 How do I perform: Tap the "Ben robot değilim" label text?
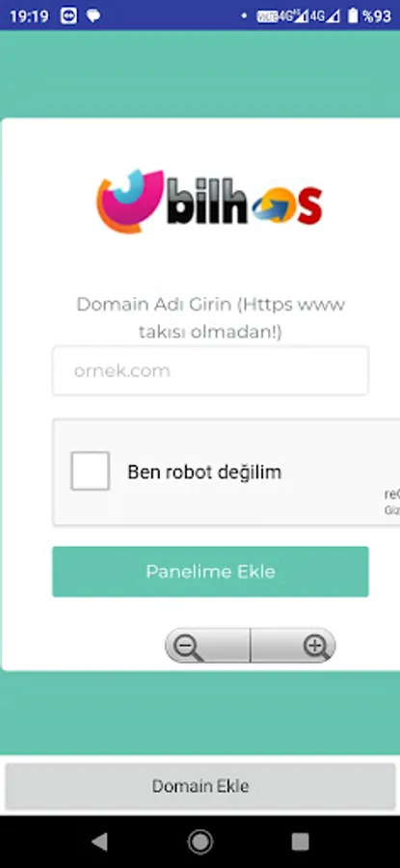click(x=204, y=472)
